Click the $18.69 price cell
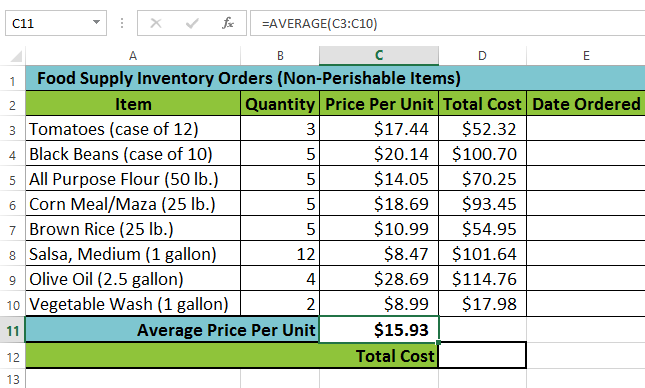The image size is (645, 388). [x=379, y=204]
